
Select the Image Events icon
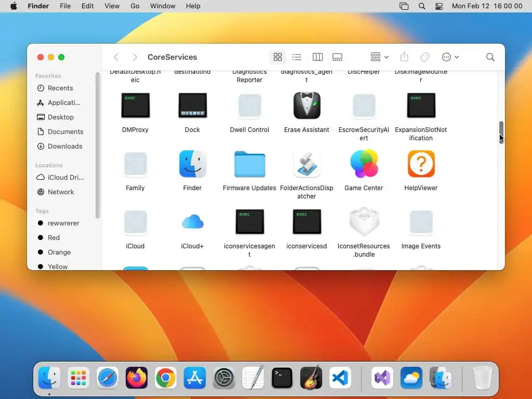[x=421, y=222]
